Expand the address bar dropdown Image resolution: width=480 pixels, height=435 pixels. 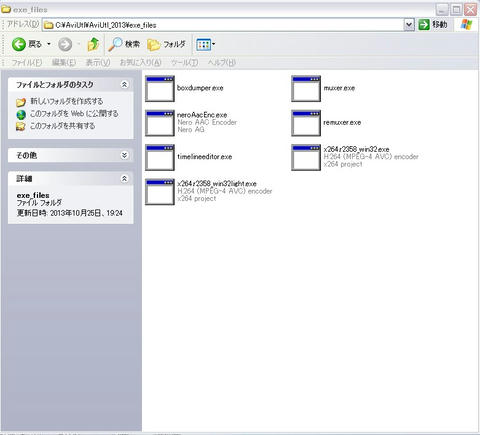pos(409,25)
